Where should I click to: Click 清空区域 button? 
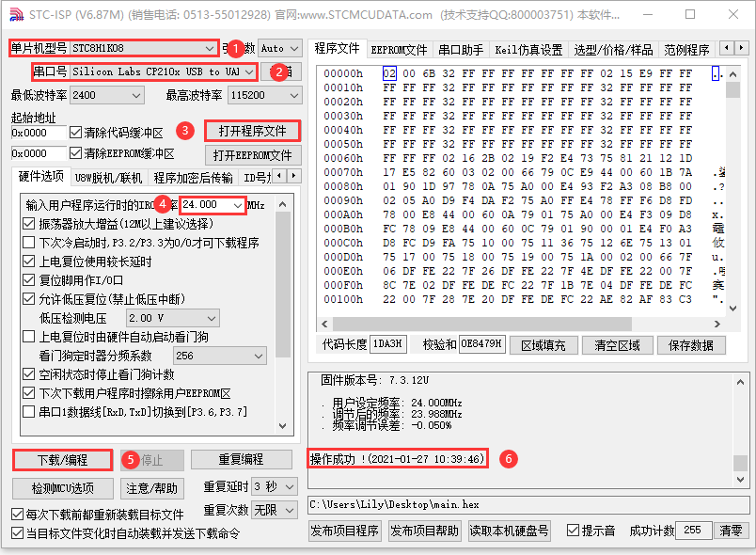point(617,345)
